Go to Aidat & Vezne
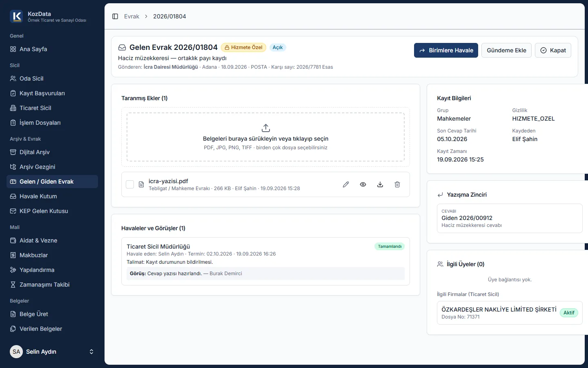The width and height of the screenshot is (588, 368). click(x=52, y=240)
